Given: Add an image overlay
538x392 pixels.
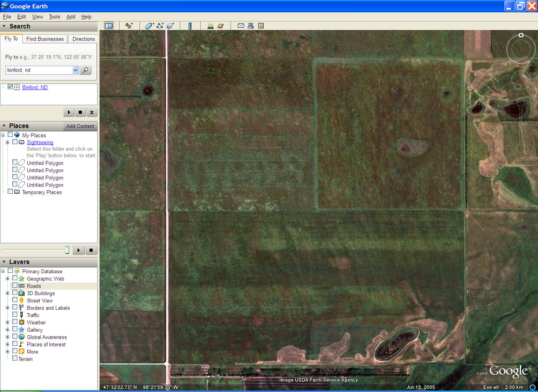Looking at the screenshot, I should coord(170,26).
